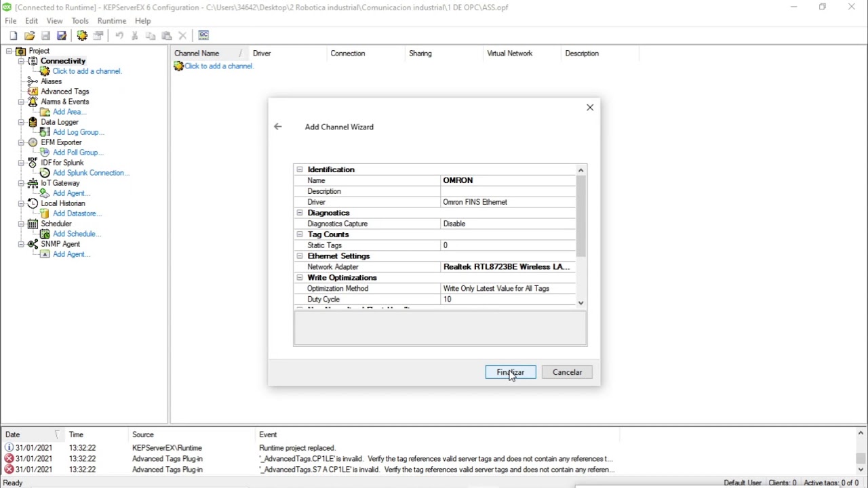Click the Scheduler calendar icon
Screen dimensions: 868x488
33,224
